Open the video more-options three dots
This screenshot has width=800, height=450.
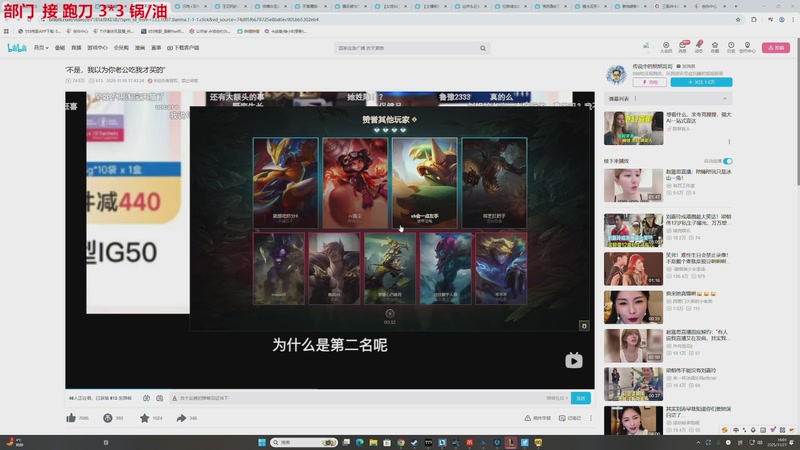coord(591,418)
